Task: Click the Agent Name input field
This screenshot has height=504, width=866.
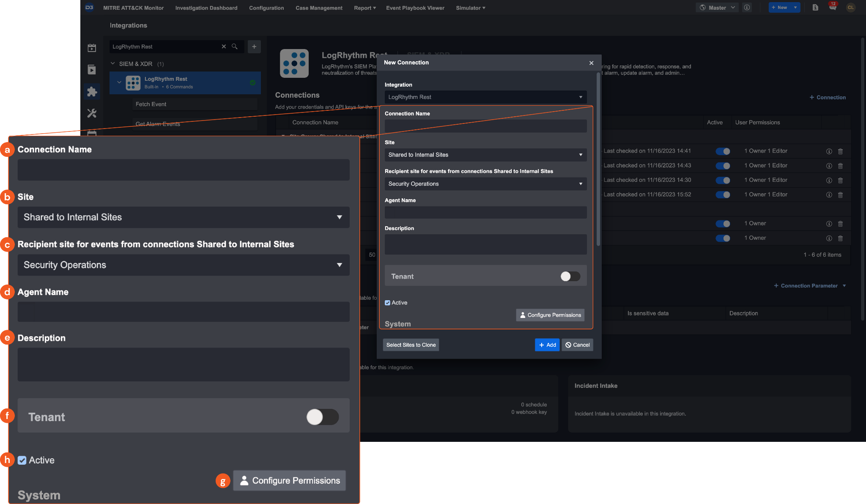Action: point(485,212)
